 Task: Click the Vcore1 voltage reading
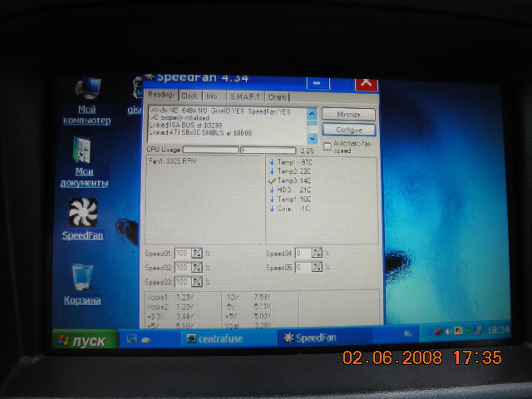coord(170,298)
